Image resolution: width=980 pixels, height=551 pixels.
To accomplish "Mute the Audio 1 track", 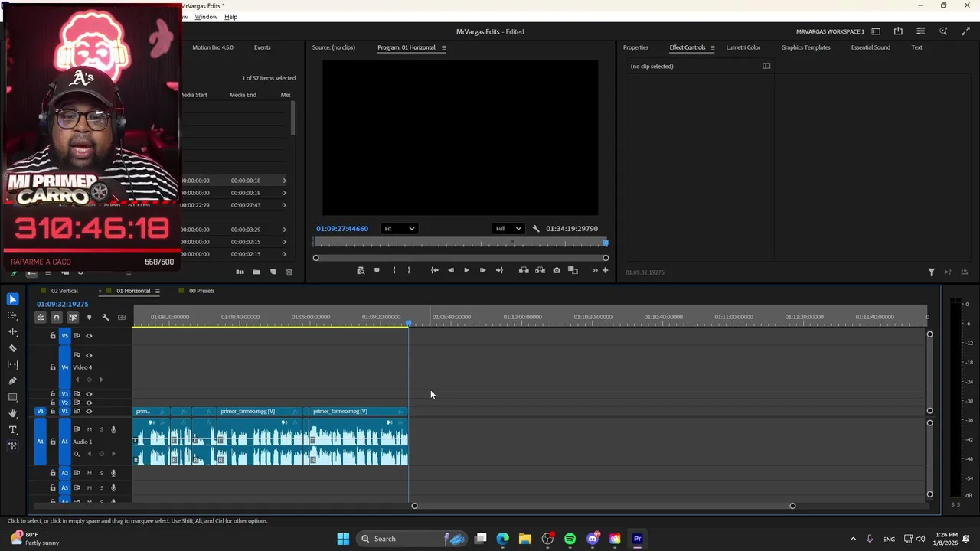I will 89,429.
